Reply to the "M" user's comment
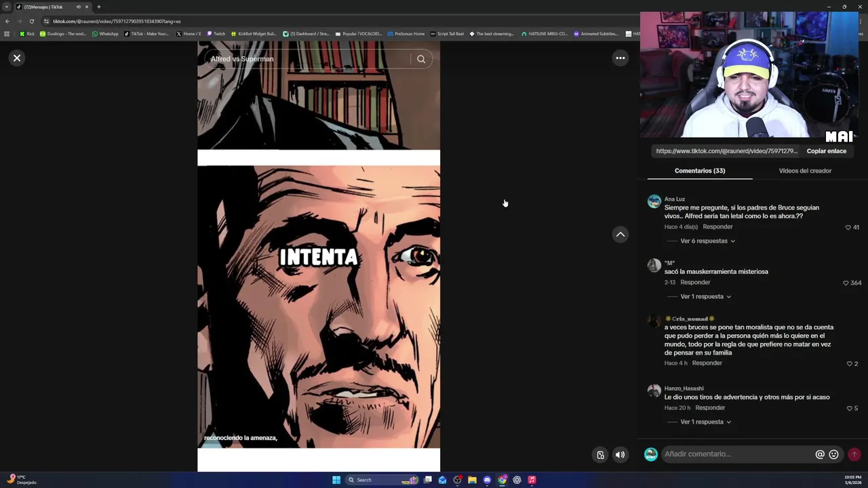 pyautogui.click(x=695, y=283)
